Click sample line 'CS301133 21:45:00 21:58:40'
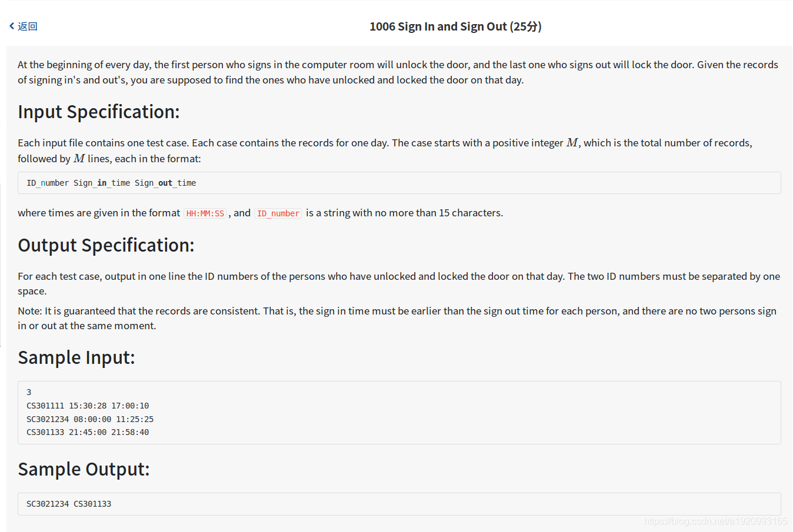Screen dimensions: 793x532 click(x=88, y=432)
